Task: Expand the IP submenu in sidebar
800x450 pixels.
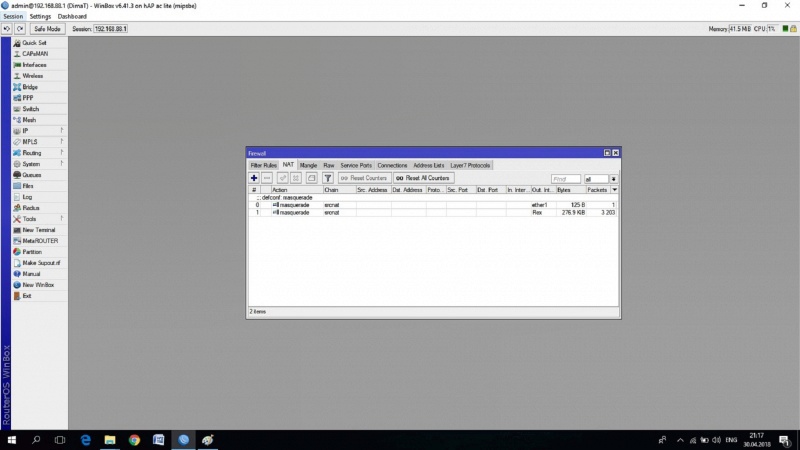Action: (x=26, y=131)
